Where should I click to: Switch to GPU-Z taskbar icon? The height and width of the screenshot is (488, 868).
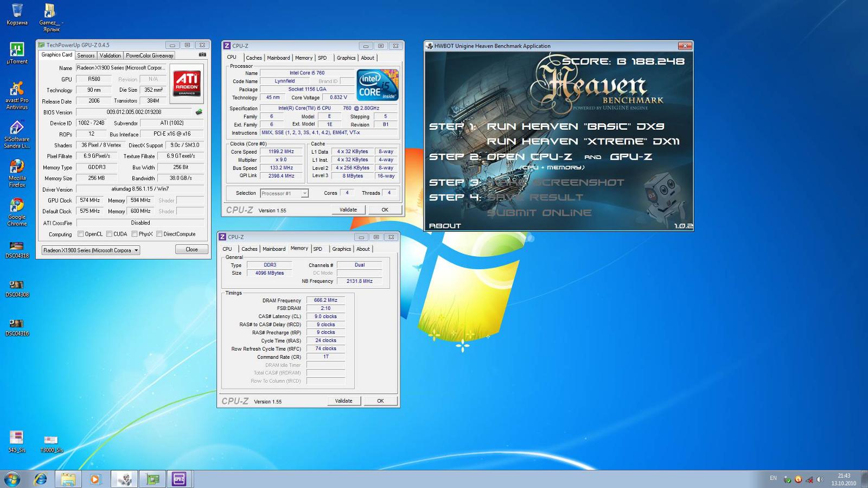point(152,479)
